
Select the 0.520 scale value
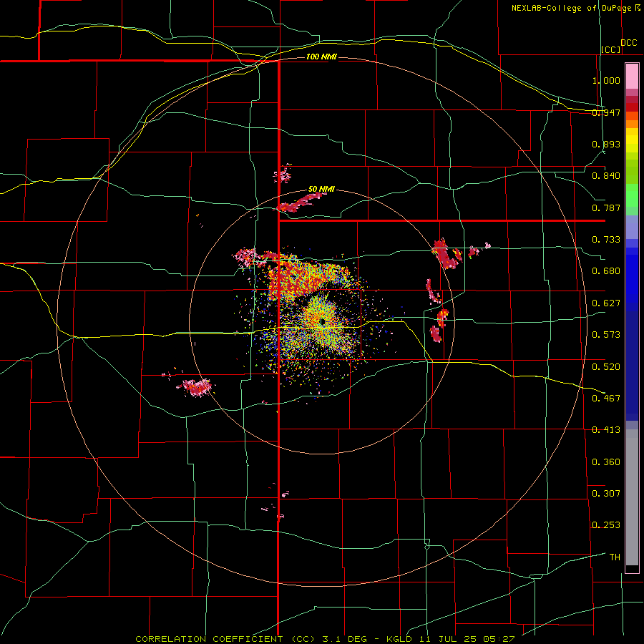606,366
